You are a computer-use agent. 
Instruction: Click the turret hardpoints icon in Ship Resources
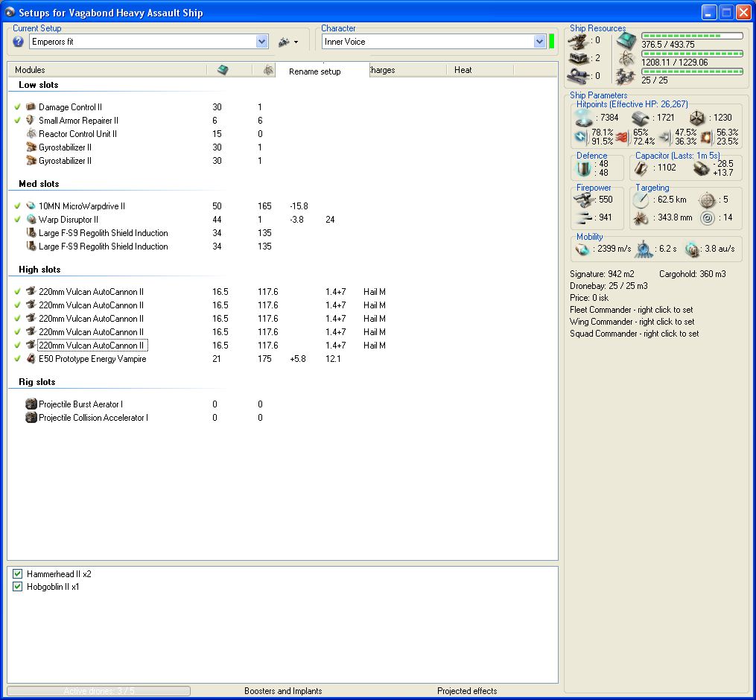(579, 42)
